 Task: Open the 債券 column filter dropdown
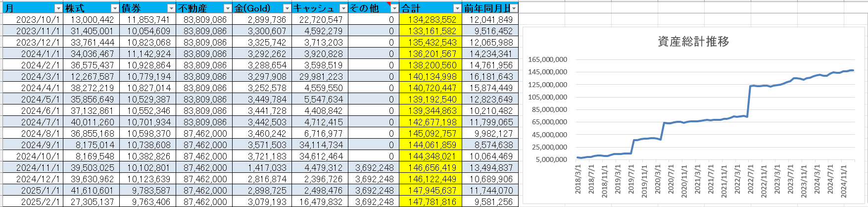point(171,8)
